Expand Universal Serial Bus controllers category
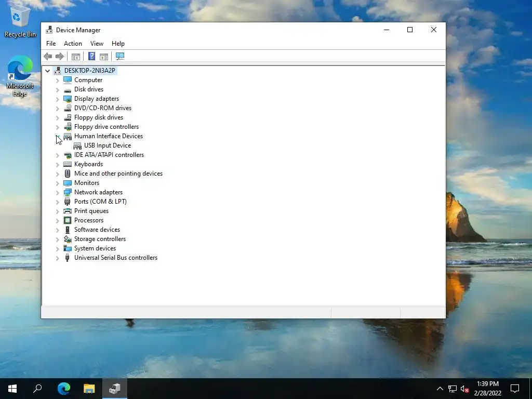The height and width of the screenshot is (399, 532). pos(57,258)
